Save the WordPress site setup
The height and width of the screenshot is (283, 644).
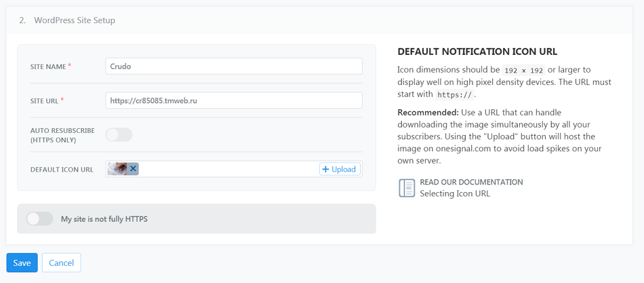[22, 263]
